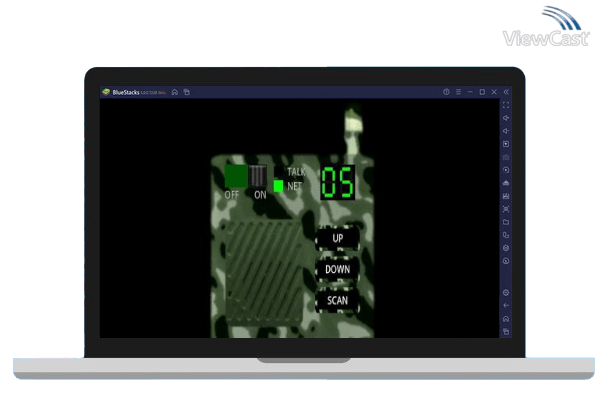This screenshot has height=414, width=602.
Task: Click the back arrow in the sidebar
Action: (506, 306)
